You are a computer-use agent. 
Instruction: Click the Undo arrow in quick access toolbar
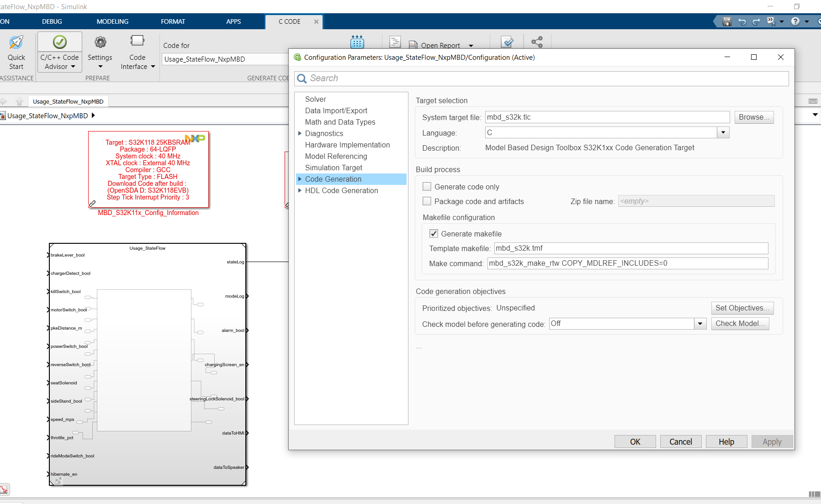[x=742, y=21]
